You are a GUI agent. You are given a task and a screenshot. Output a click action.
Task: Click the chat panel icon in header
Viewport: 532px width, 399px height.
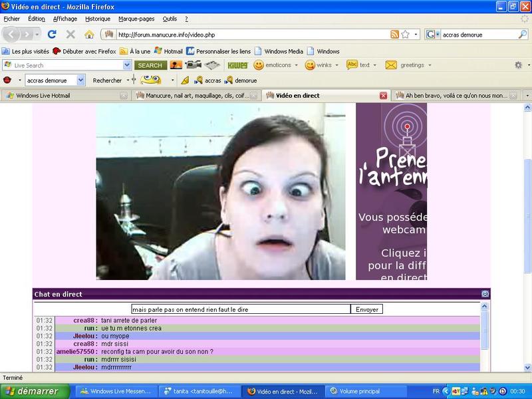485,294
